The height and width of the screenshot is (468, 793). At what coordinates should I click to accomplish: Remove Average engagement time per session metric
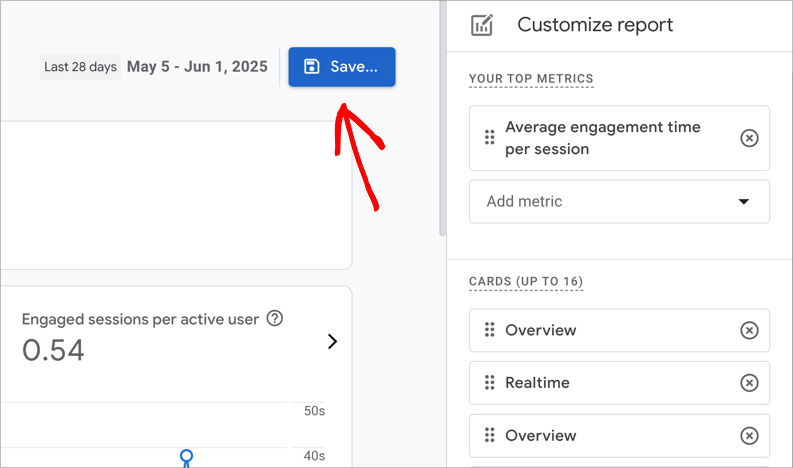(749, 138)
